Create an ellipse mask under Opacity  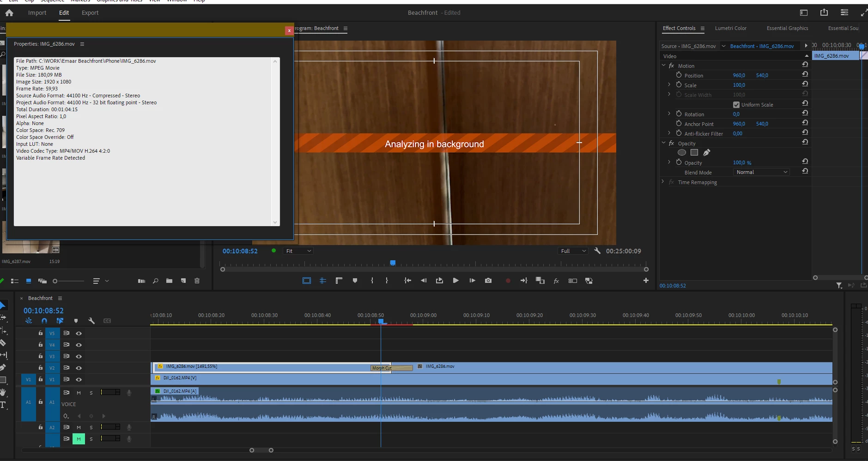(682, 153)
